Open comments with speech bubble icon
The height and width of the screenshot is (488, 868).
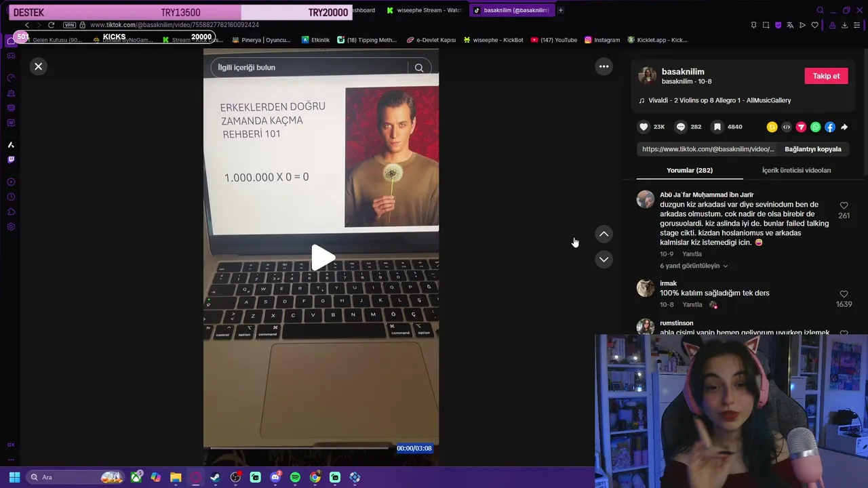(x=679, y=127)
